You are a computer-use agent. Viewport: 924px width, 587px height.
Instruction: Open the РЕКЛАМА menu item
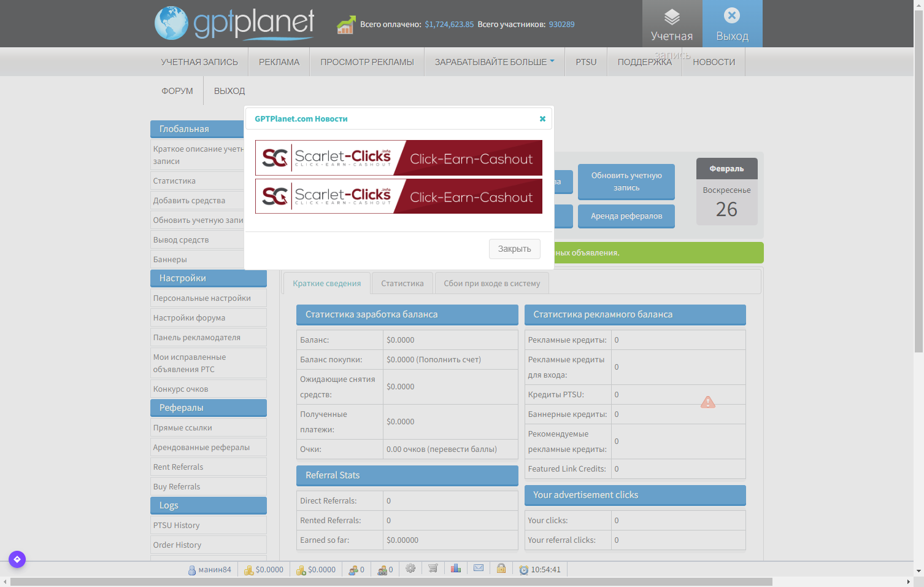pyautogui.click(x=279, y=62)
